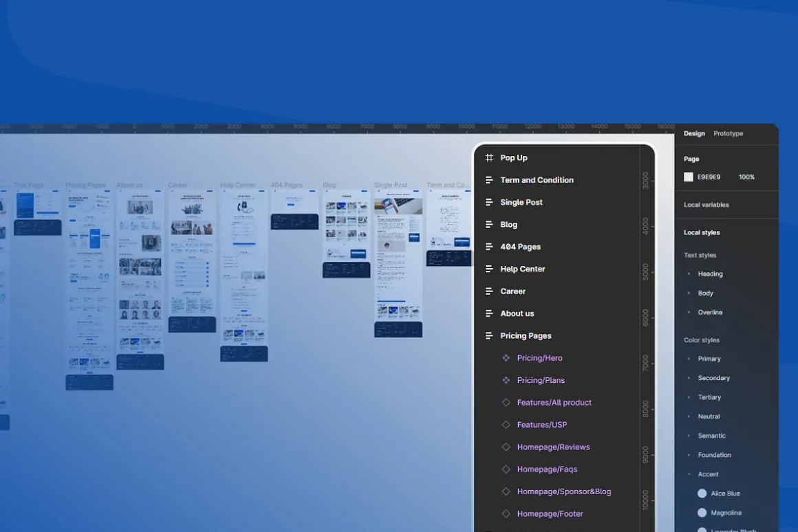Image resolution: width=798 pixels, height=532 pixels.
Task: Select the Help Center frame on canvas
Action: [244, 276]
